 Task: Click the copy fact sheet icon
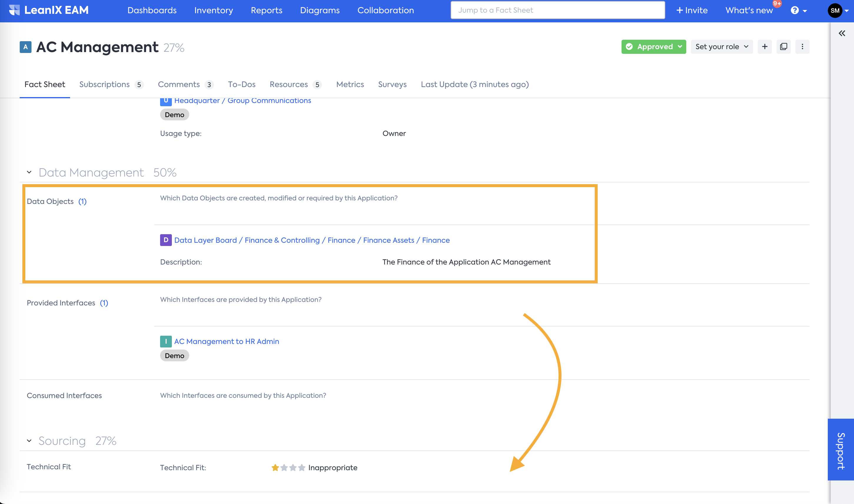[x=784, y=46]
